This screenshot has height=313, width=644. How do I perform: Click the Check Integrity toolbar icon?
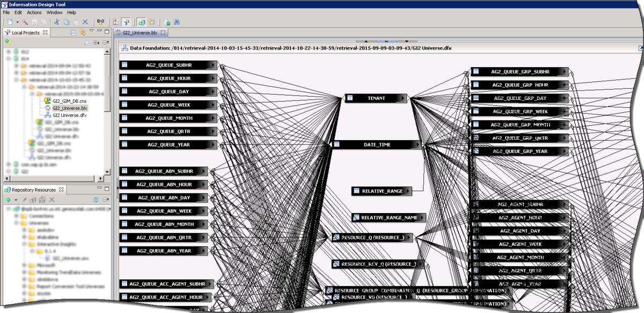(x=167, y=22)
